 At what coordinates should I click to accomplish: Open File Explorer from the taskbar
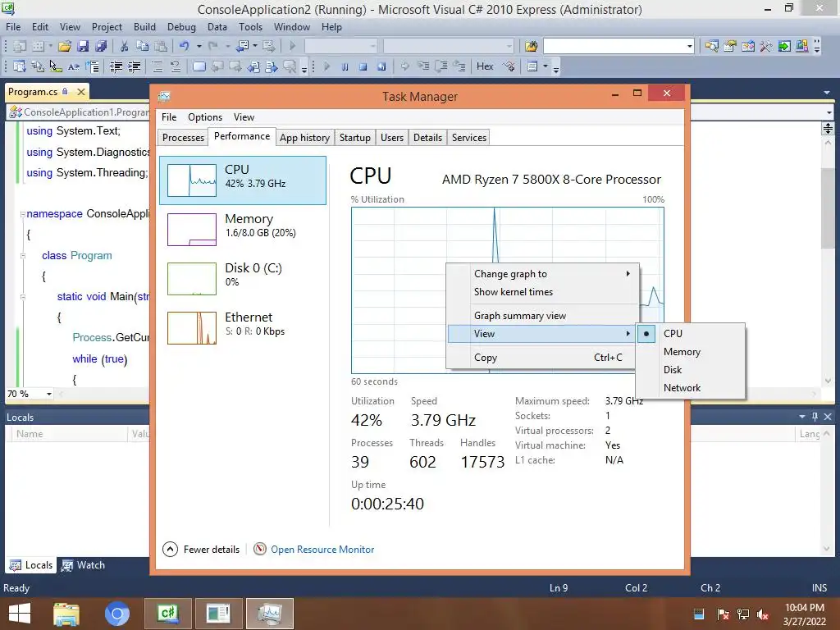tap(66, 614)
